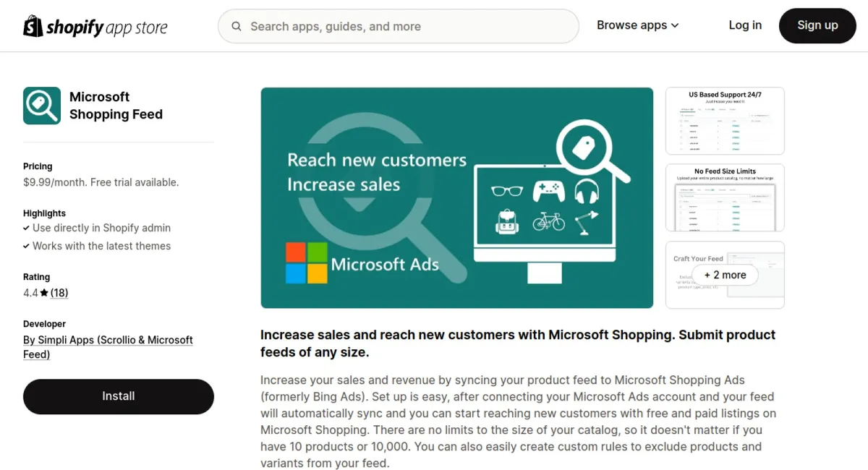Click the Install button
868x470 pixels.
click(118, 396)
